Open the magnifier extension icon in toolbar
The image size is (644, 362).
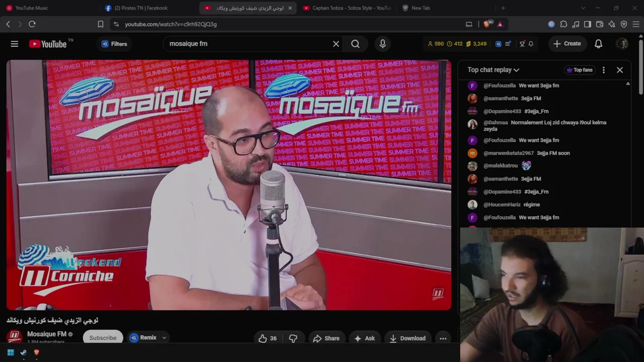[551, 24]
